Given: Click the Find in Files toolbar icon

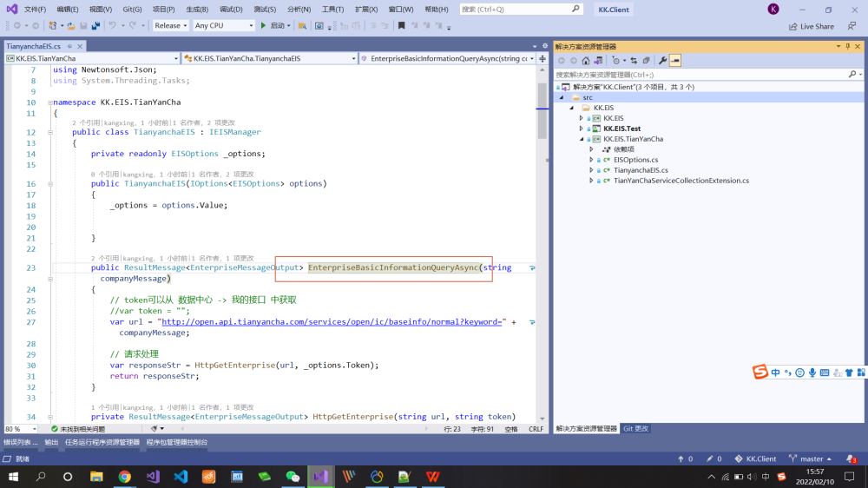Looking at the screenshot, I should pyautogui.click(x=302, y=25).
